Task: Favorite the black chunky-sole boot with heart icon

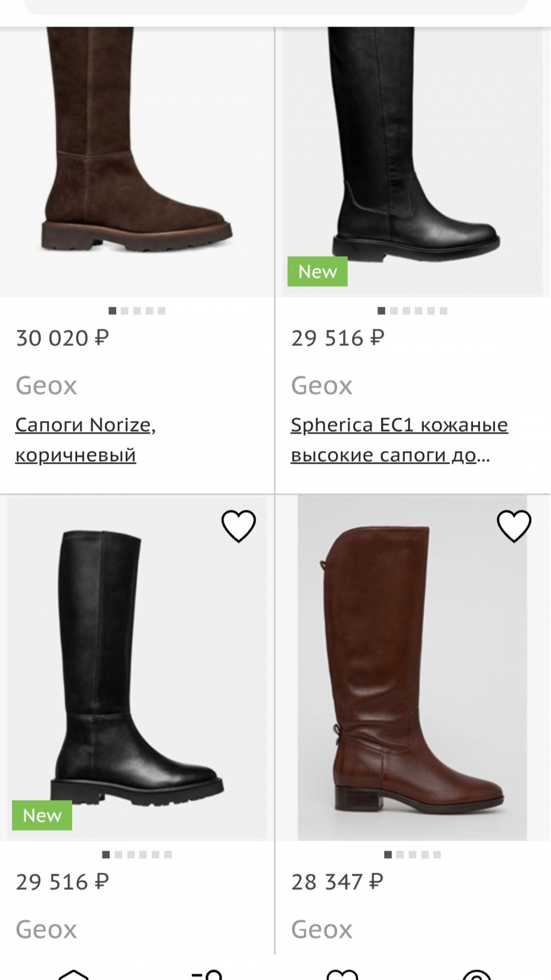Action: pyautogui.click(x=239, y=526)
